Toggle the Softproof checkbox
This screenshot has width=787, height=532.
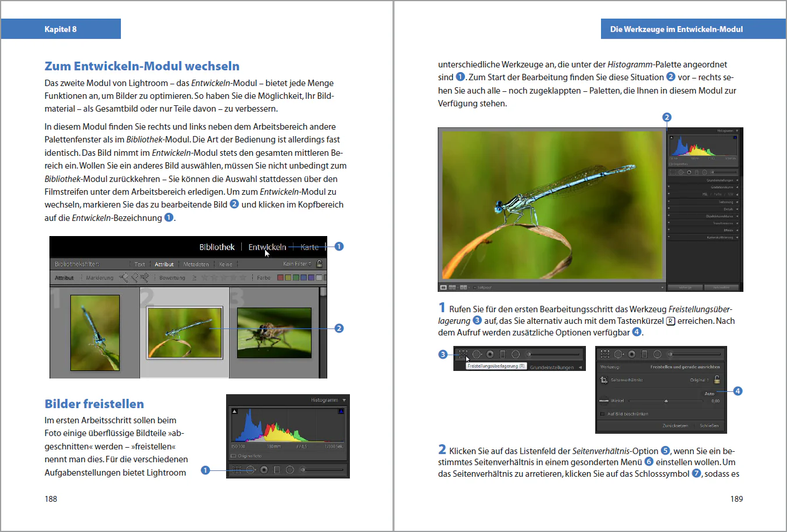(475, 287)
